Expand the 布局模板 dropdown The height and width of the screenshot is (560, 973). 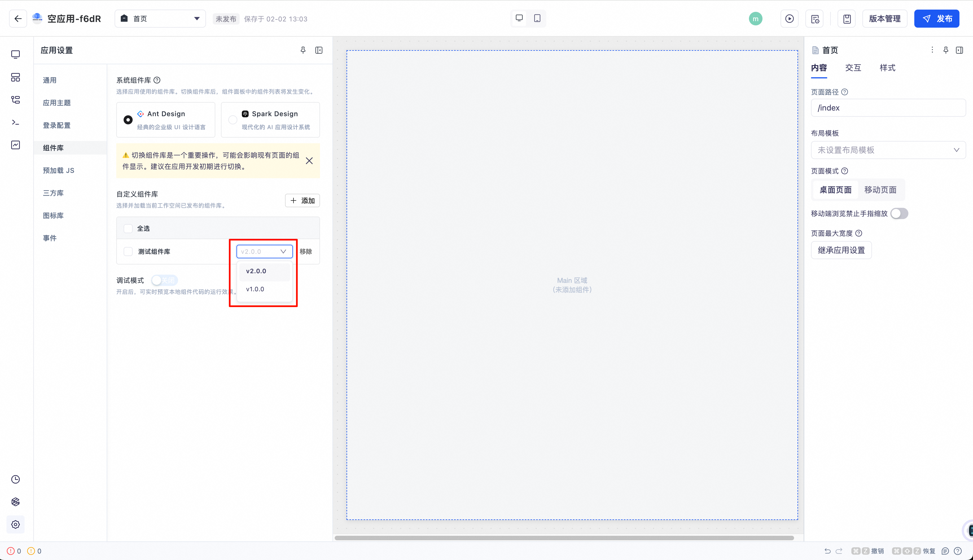[x=888, y=150]
